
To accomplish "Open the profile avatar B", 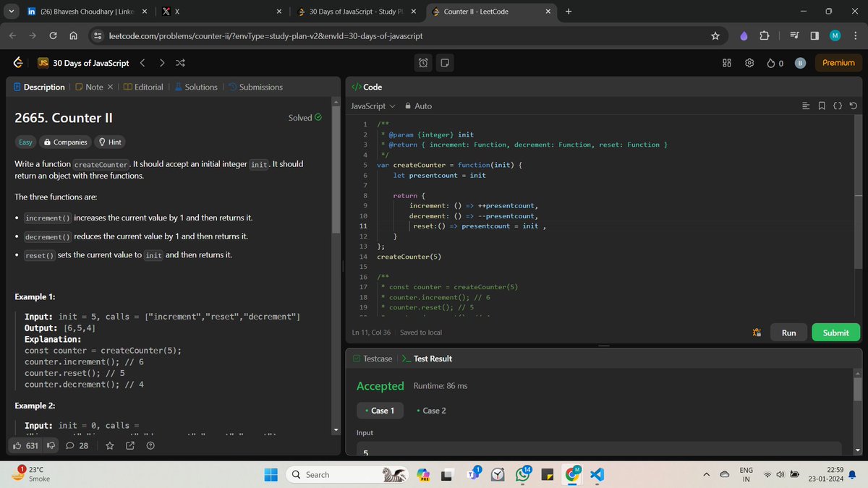I will (800, 63).
